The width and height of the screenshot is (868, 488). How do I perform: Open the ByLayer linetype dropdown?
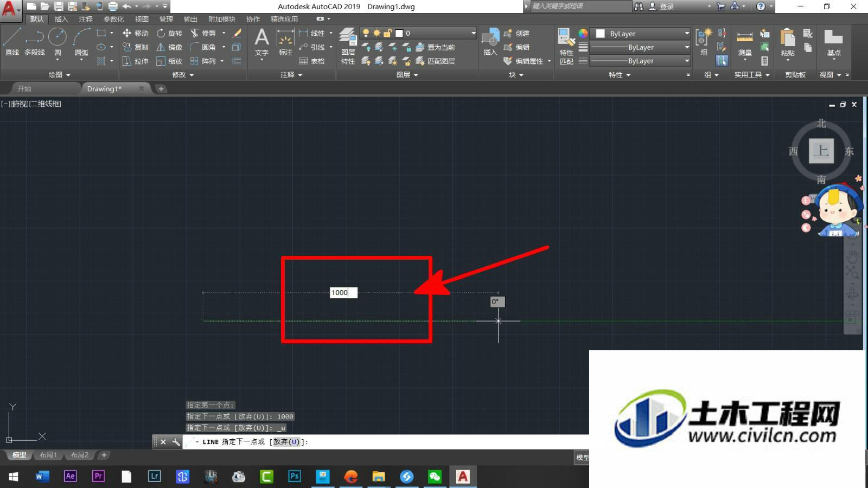click(641, 61)
